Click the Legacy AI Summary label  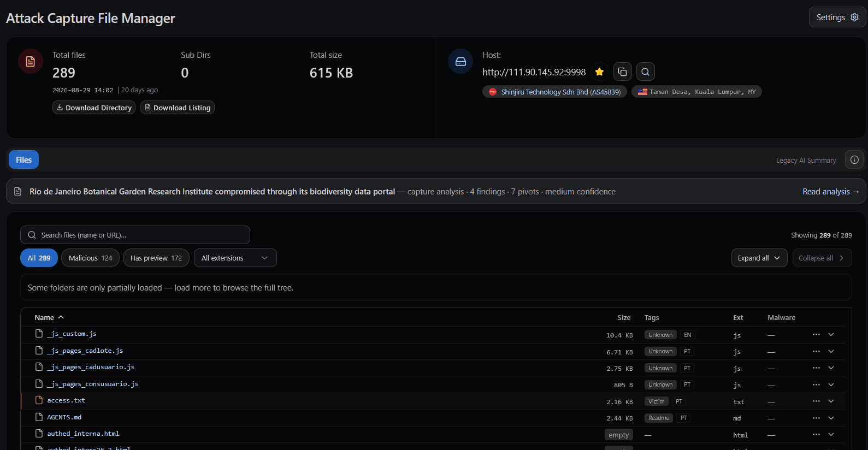click(x=806, y=161)
